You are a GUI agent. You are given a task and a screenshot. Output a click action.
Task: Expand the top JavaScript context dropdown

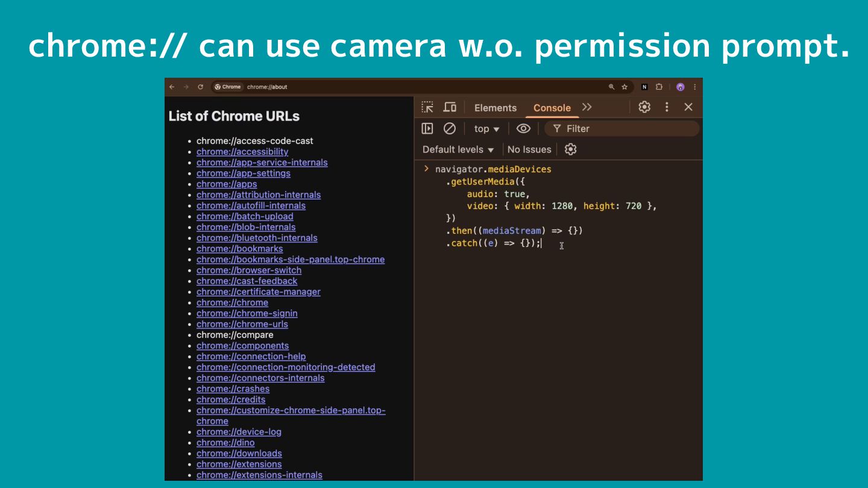pyautogui.click(x=486, y=129)
